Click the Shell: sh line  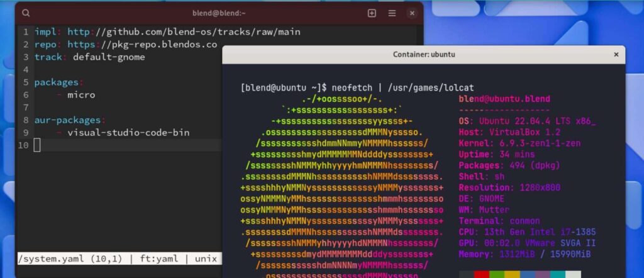(482, 177)
